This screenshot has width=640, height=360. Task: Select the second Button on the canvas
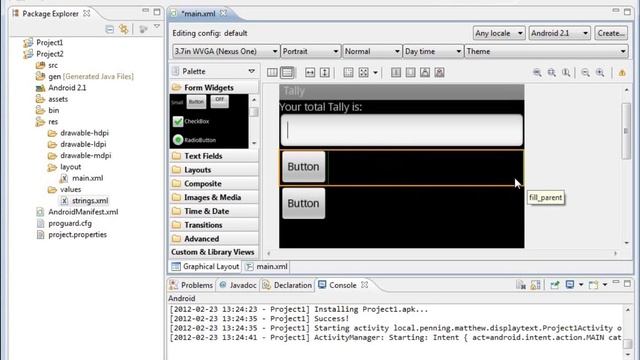(304, 203)
